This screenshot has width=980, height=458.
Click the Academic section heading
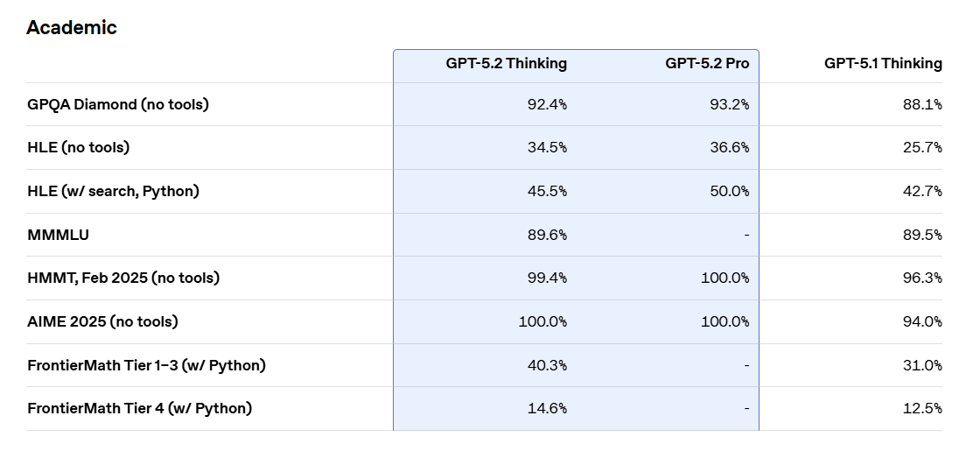click(71, 27)
